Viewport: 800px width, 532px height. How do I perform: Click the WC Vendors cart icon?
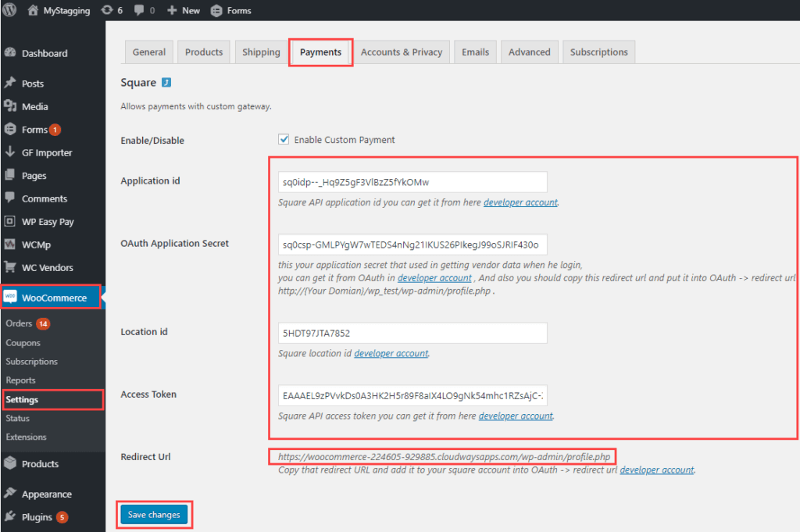[x=9, y=266]
